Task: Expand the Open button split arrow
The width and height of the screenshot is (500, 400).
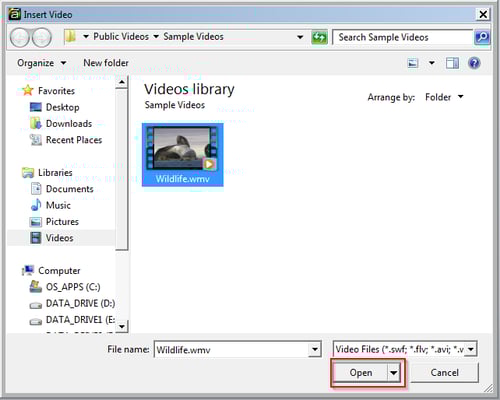Action: (394, 372)
